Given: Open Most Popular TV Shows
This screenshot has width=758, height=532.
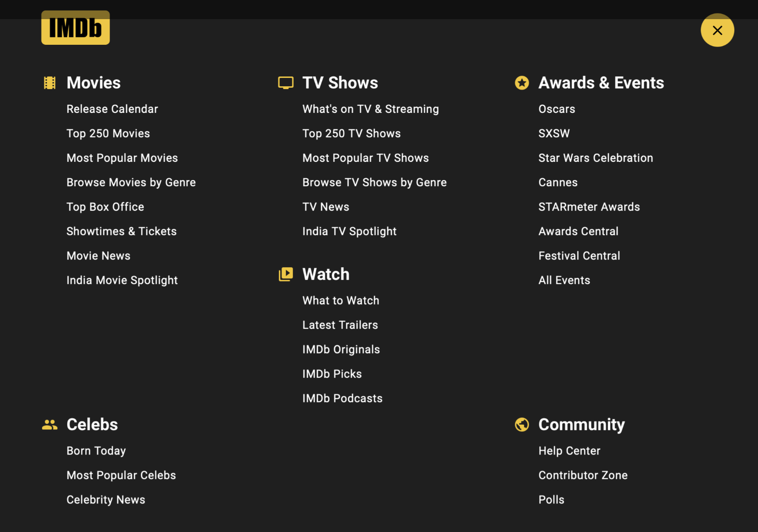Looking at the screenshot, I should click(365, 158).
